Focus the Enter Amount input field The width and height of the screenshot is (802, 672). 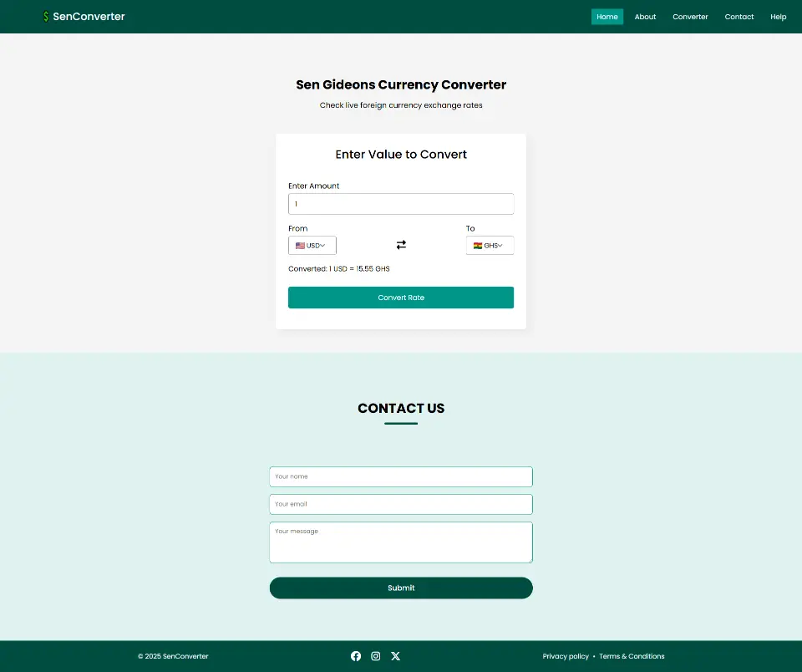click(x=401, y=204)
